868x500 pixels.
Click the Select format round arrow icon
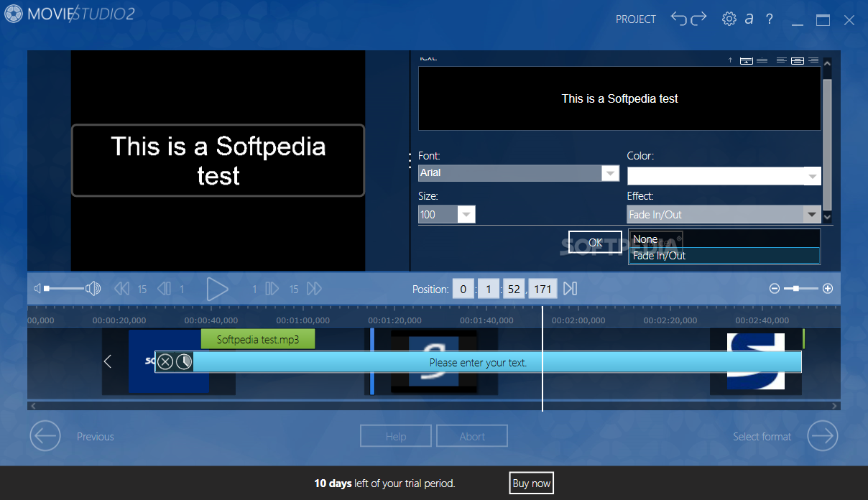click(x=823, y=436)
